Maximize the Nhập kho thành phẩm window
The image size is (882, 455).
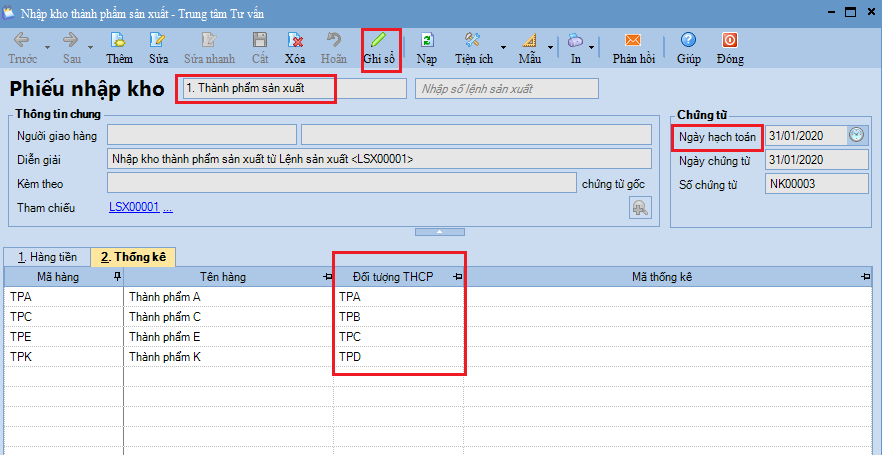coord(850,12)
